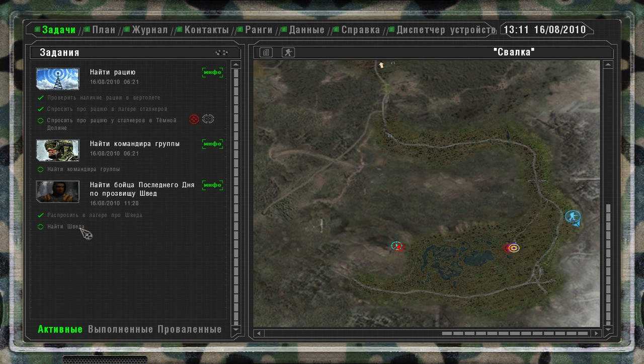Click the map vertical scrollbar thumb
Image resolution: width=644 pixels, height=364 pixels.
[x=608, y=264]
